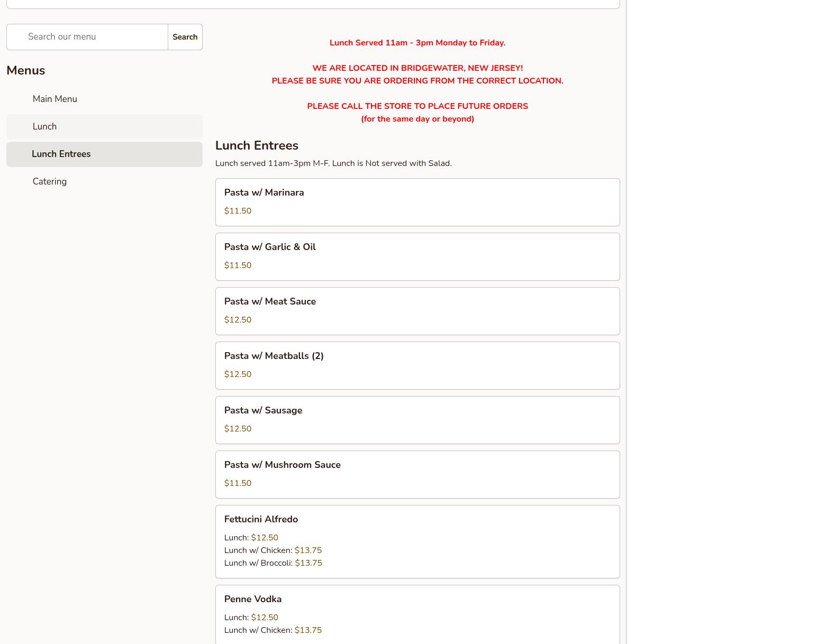
Task: Open the Fettucini Alfredo item
Action: click(x=417, y=541)
